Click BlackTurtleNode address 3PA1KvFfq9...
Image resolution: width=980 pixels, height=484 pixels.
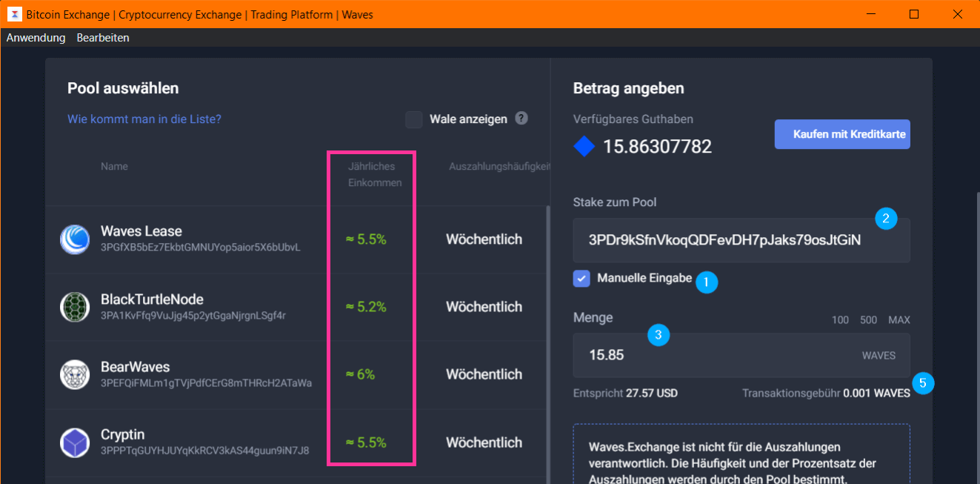coord(193,316)
